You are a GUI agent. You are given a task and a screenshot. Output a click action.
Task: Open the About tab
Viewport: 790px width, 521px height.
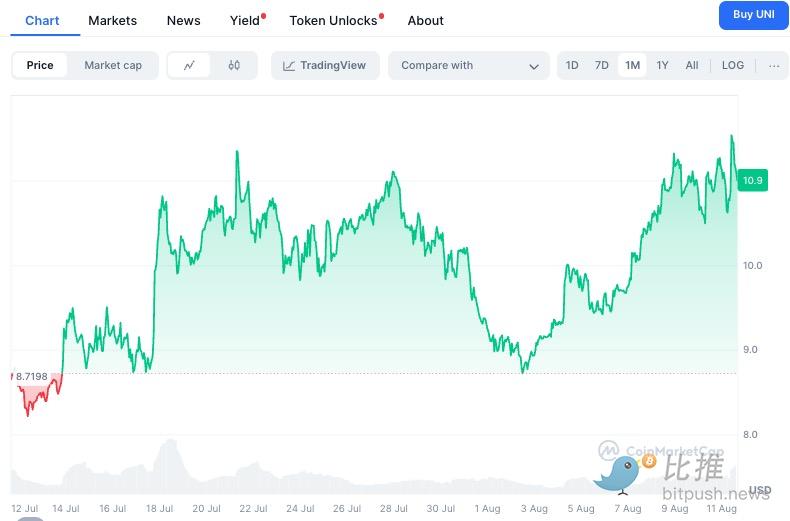(x=426, y=20)
